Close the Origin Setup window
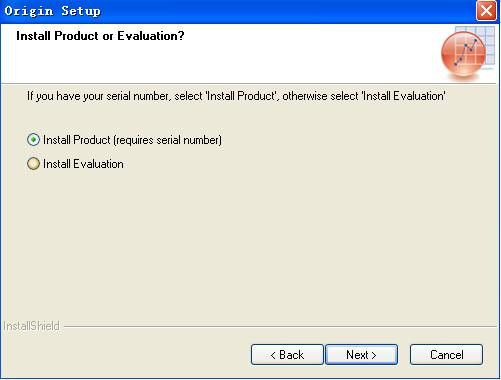The image size is (501, 380). point(487,11)
